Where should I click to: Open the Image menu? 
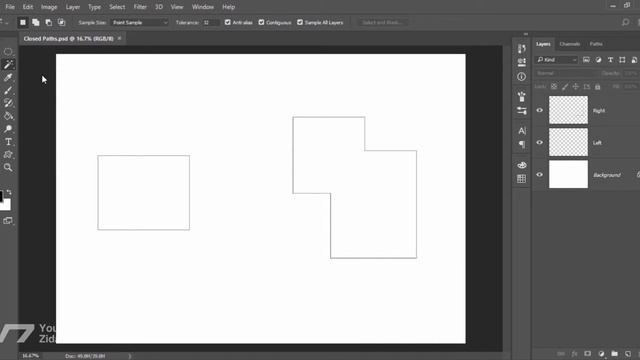point(49,7)
